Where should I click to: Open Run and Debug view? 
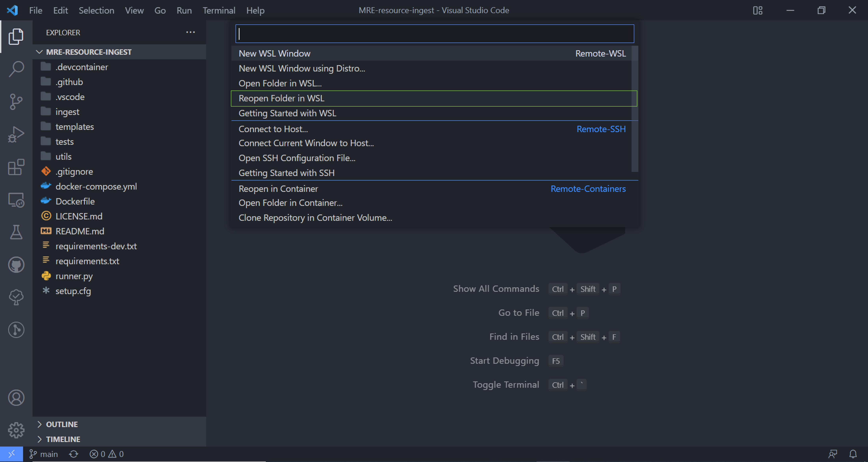point(16,134)
